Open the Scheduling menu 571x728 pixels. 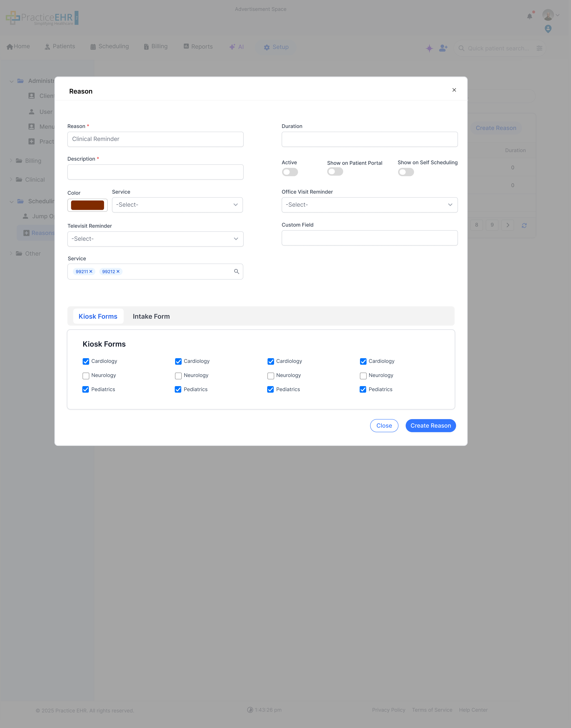[109, 46]
